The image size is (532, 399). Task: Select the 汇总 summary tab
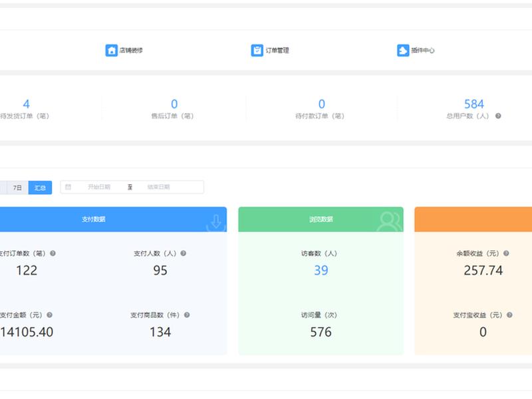pyautogui.click(x=40, y=188)
